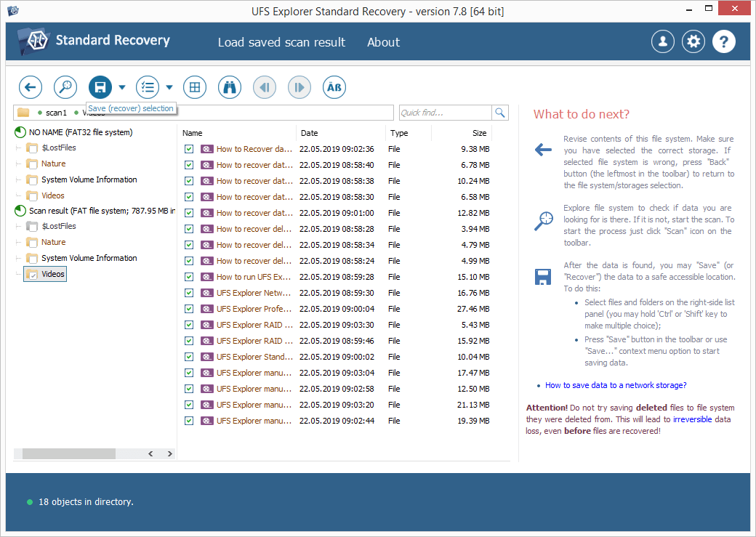The height and width of the screenshot is (537, 756).
Task: Uncheck the file sized 10.24 MB
Action: (x=189, y=181)
